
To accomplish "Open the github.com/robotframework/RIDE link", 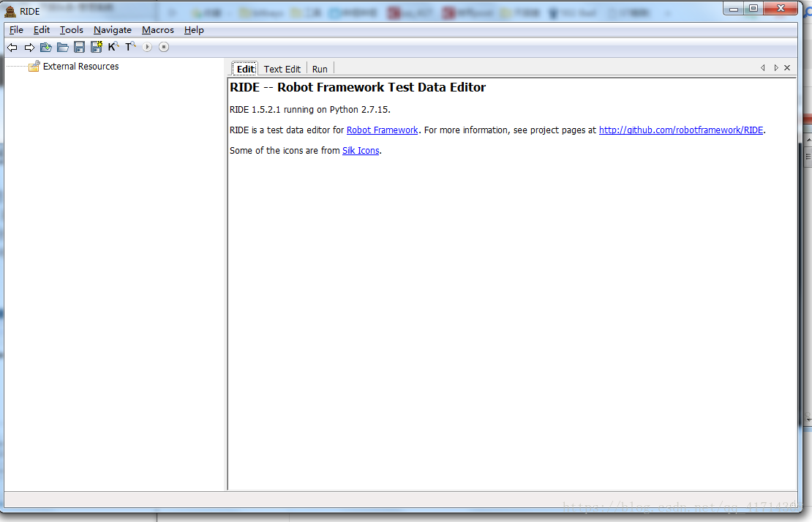I will [681, 130].
